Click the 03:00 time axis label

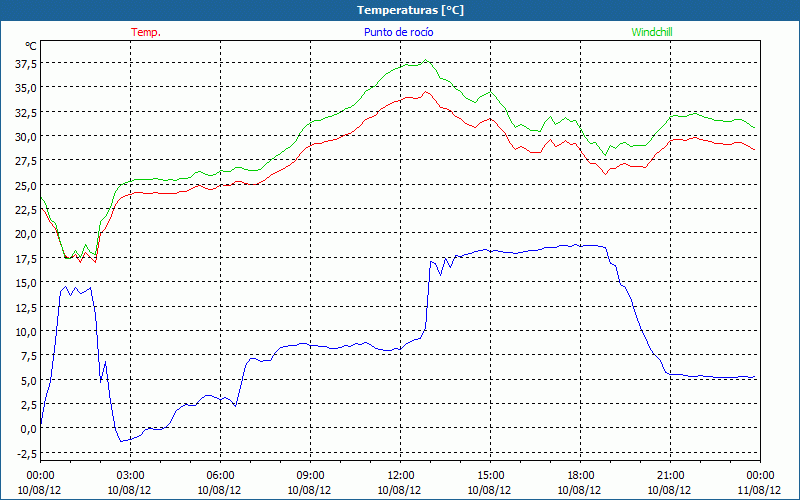point(130,476)
